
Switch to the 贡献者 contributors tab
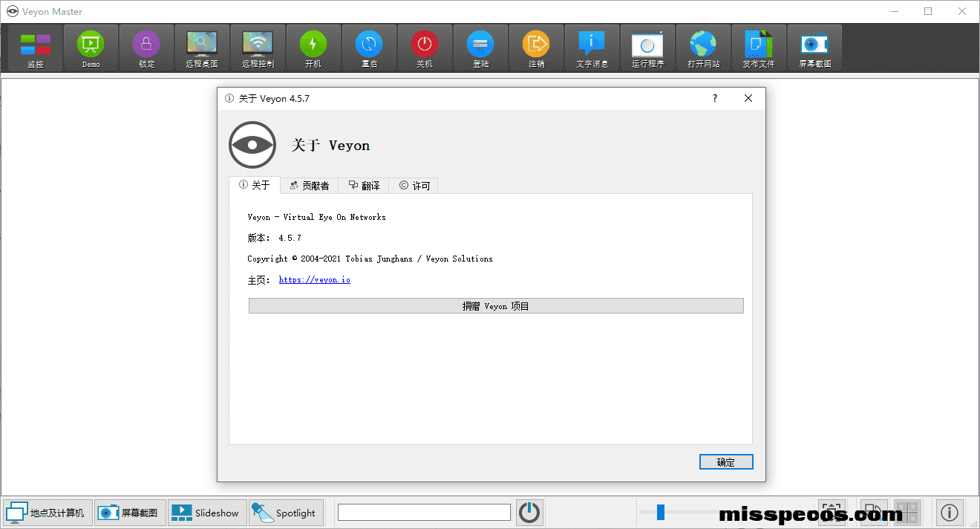pos(310,186)
